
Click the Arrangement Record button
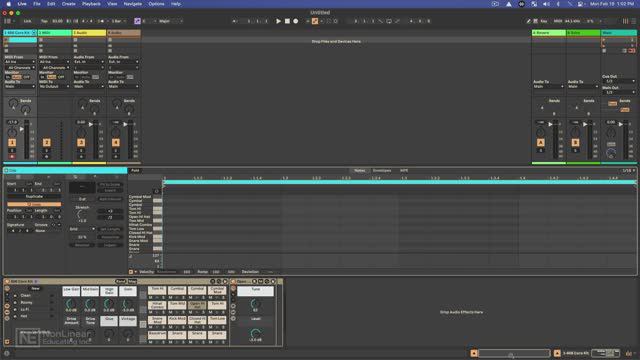(296, 21)
